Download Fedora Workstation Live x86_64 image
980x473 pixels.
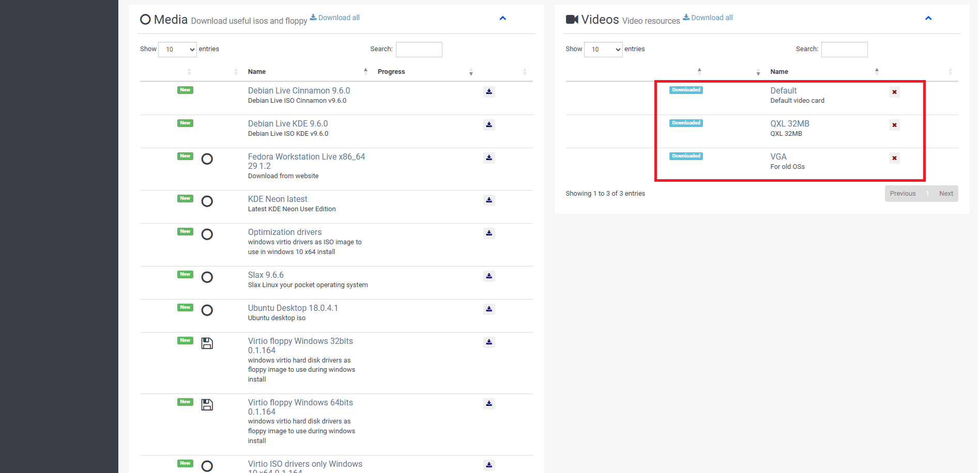(489, 158)
